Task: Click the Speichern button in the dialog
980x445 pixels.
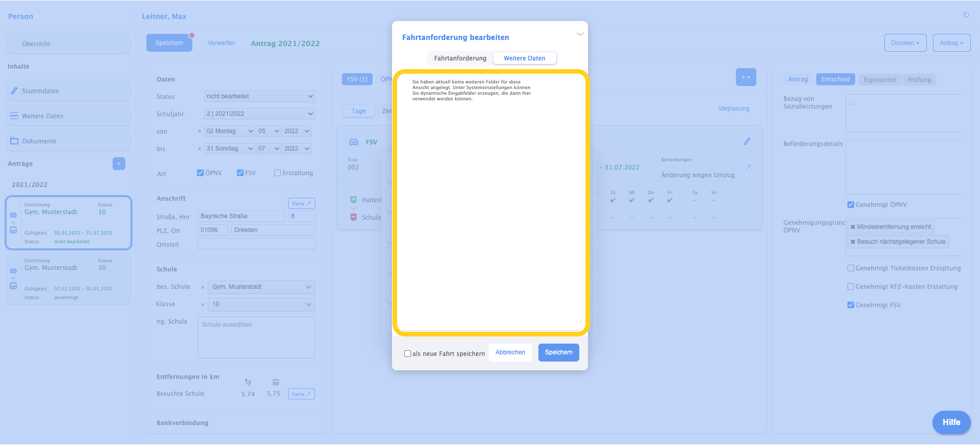Action: 558,352
